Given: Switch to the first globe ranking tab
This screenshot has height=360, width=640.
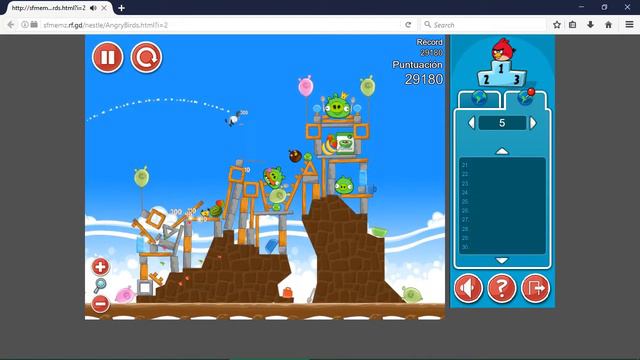Looking at the screenshot, I should pos(479,99).
